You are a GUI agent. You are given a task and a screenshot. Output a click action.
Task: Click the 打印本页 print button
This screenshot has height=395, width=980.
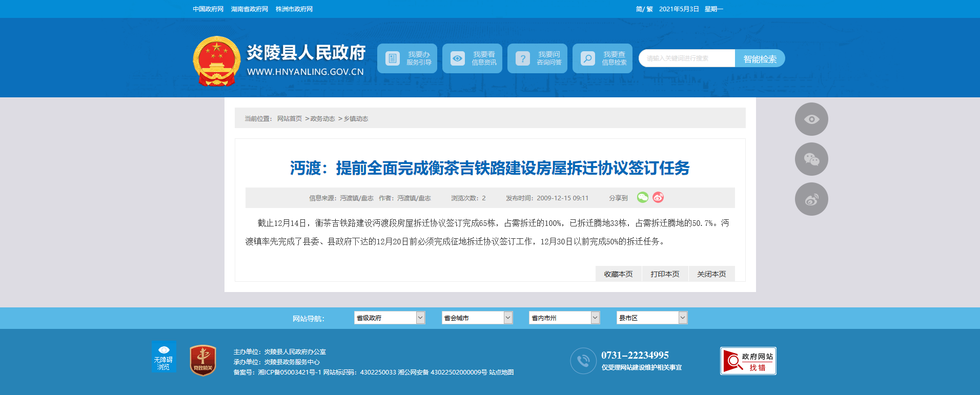[665, 274]
